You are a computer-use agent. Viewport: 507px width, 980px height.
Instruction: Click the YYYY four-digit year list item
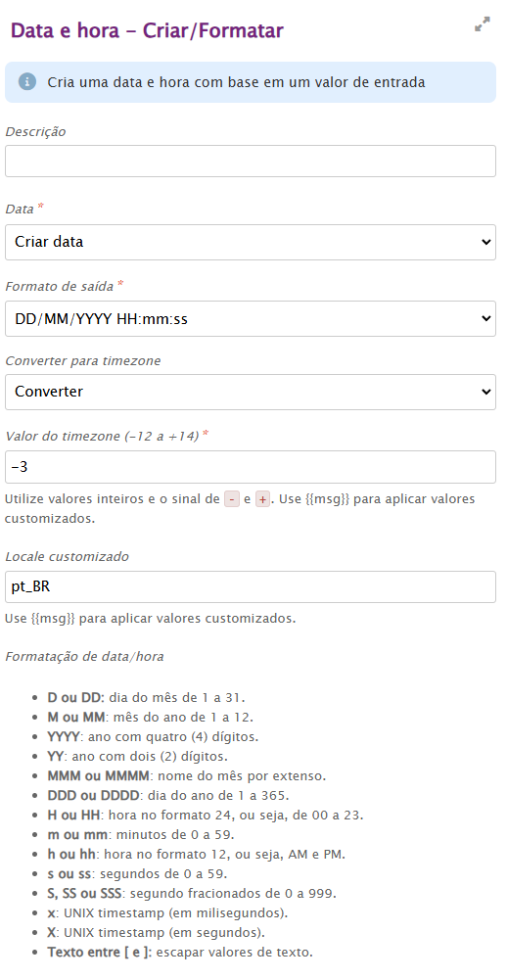pyautogui.click(x=153, y=737)
